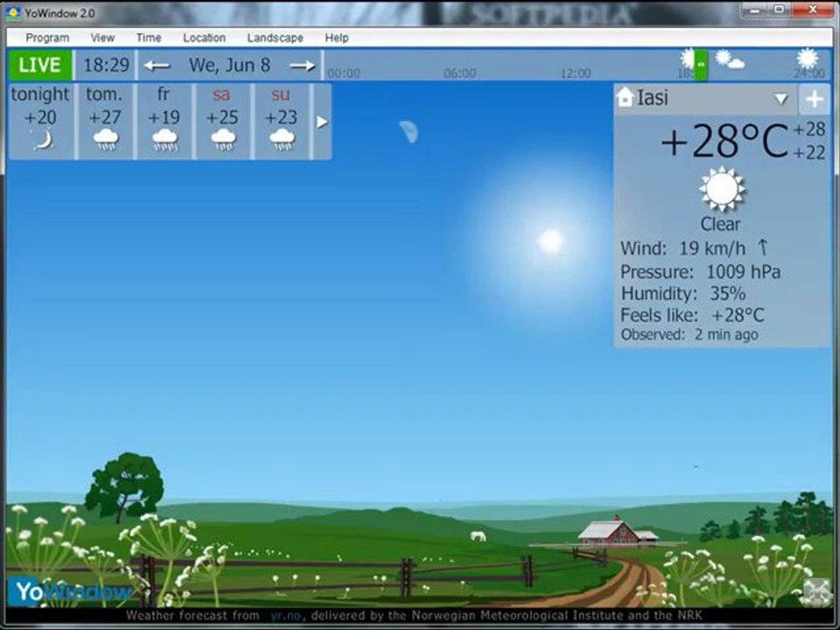Open the Program menu
Image resolution: width=840 pixels, height=630 pixels.
(47, 38)
